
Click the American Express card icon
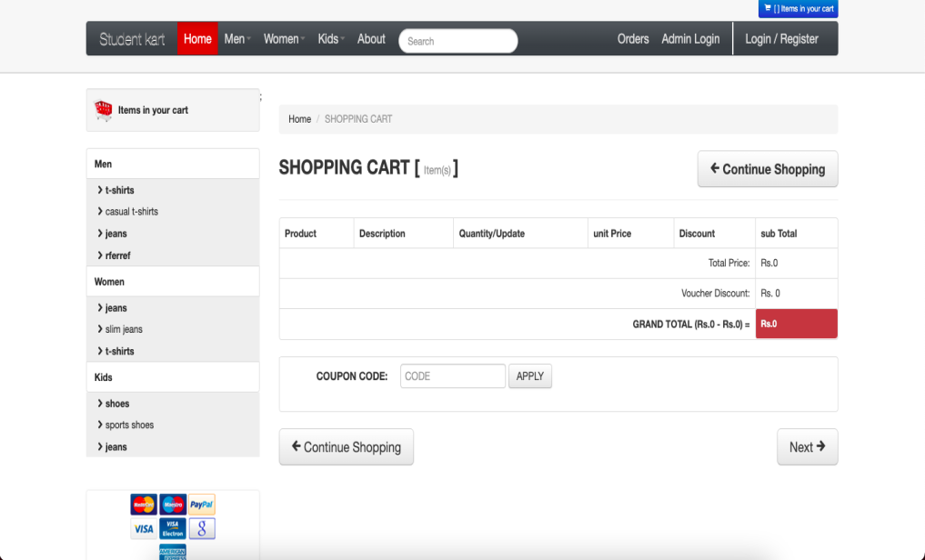click(x=172, y=552)
